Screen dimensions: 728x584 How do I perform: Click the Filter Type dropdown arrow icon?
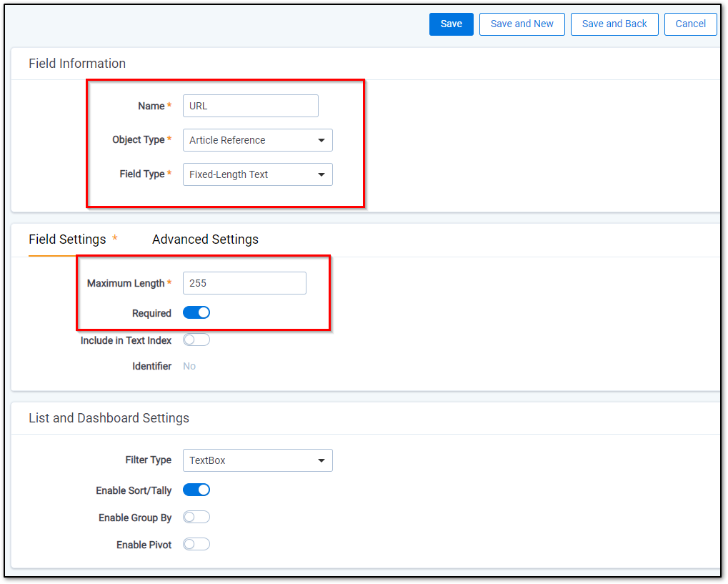tap(321, 460)
